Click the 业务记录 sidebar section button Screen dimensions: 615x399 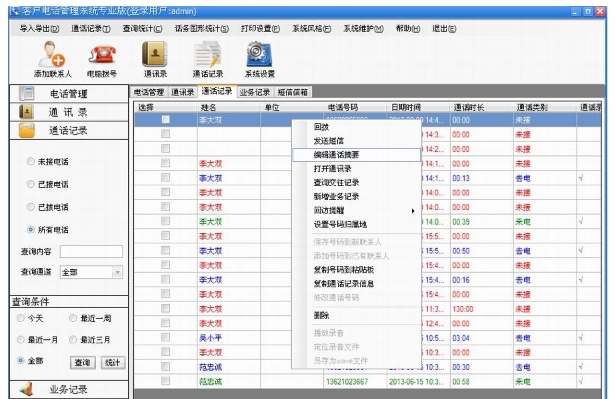tap(69, 389)
